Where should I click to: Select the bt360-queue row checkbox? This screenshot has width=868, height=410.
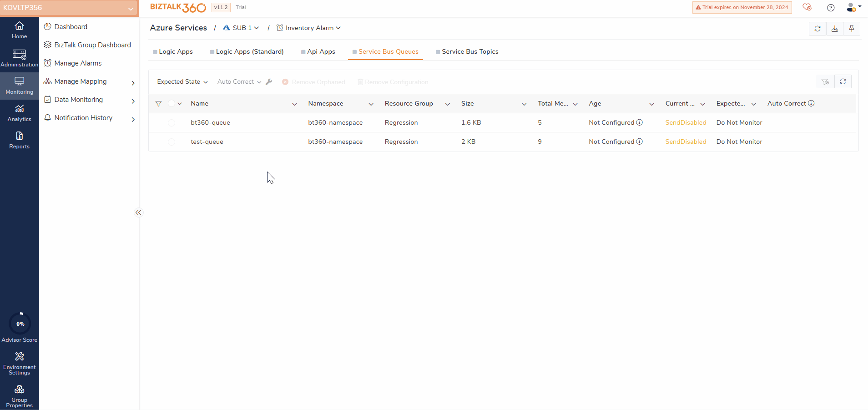[172, 123]
